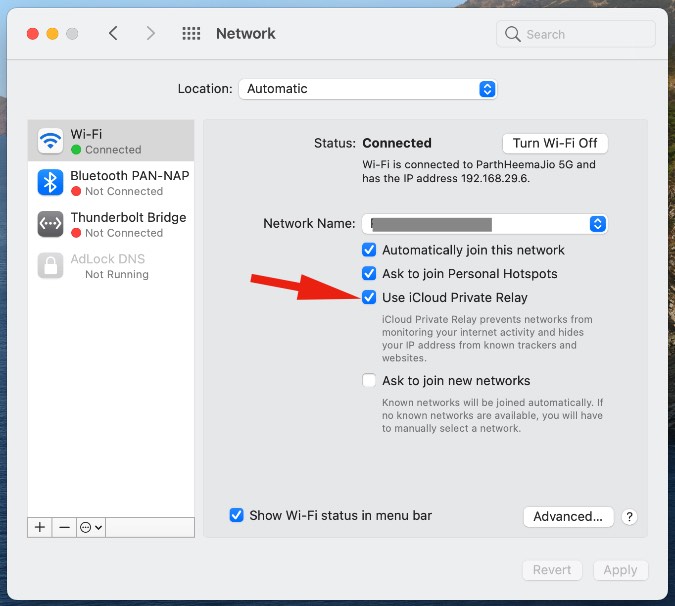
Task: Open the Location dropdown set to Automatic
Action: point(367,89)
